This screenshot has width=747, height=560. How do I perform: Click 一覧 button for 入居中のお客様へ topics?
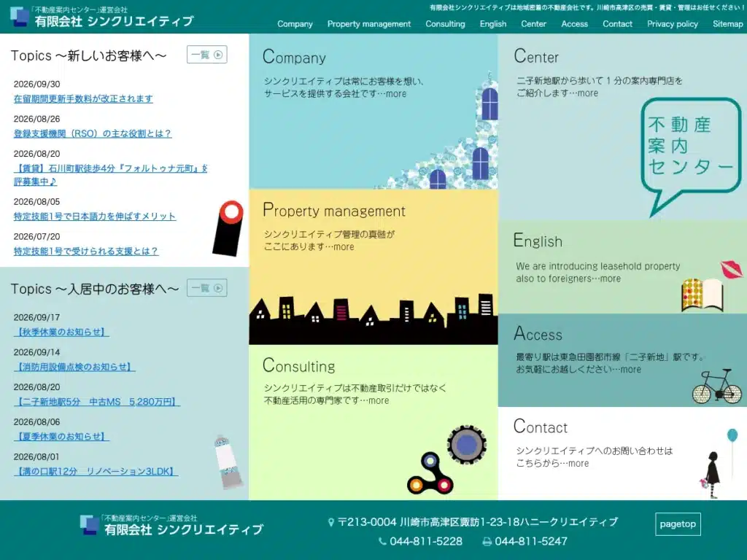point(206,288)
